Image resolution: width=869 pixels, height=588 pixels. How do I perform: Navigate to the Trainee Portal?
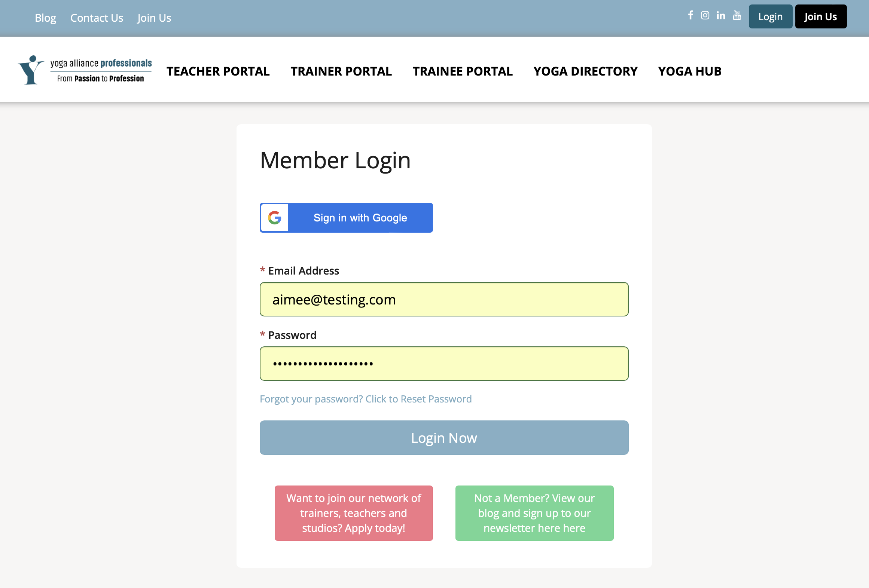tap(463, 71)
